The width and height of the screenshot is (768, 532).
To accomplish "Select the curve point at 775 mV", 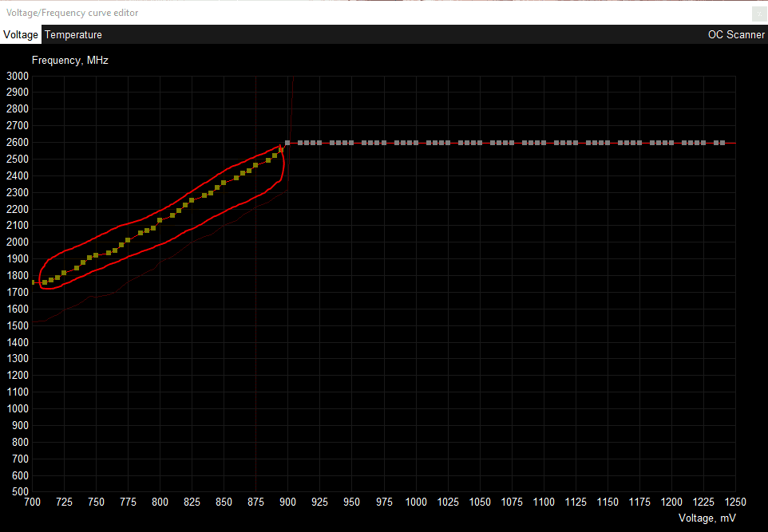I will point(128,240).
